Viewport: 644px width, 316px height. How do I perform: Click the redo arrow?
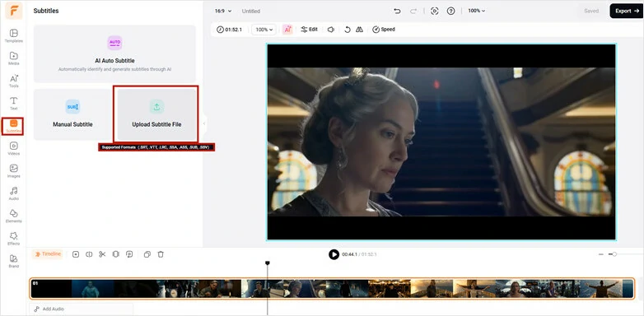[413, 11]
